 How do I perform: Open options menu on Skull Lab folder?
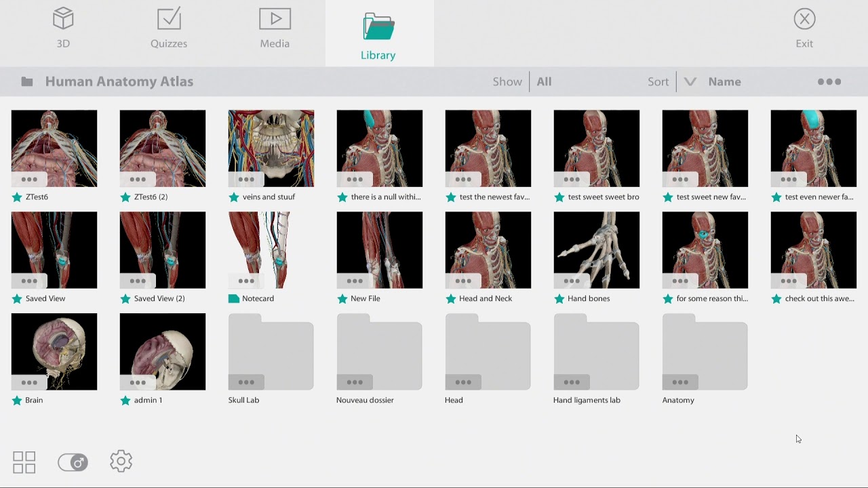(x=246, y=383)
